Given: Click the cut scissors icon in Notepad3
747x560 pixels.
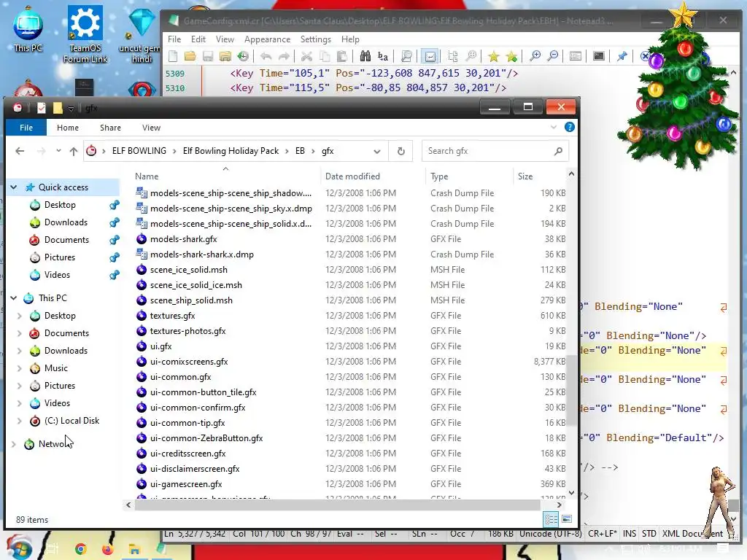Looking at the screenshot, I should click(x=307, y=57).
